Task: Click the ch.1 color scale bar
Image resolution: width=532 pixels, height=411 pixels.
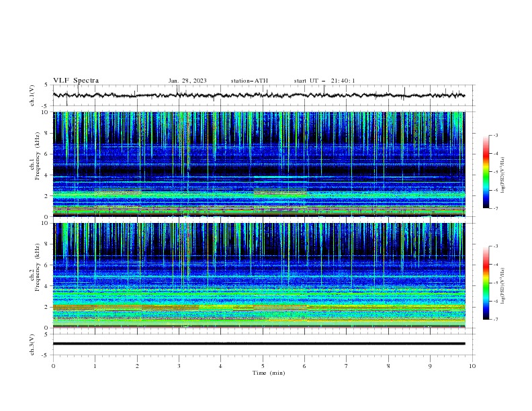Action: point(486,172)
